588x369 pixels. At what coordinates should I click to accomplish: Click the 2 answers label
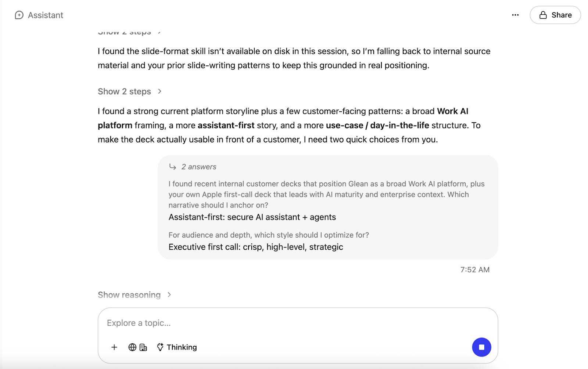click(199, 166)
